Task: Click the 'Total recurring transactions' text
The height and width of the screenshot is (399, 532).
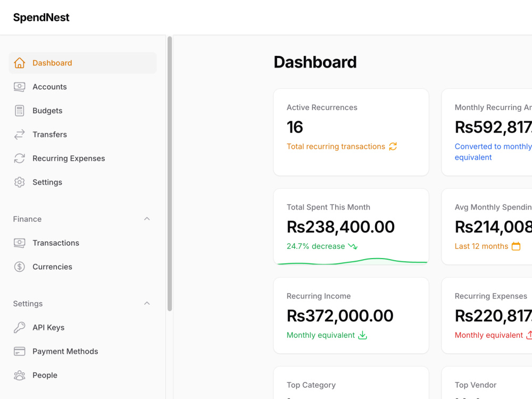Action: tap(336, 146)
